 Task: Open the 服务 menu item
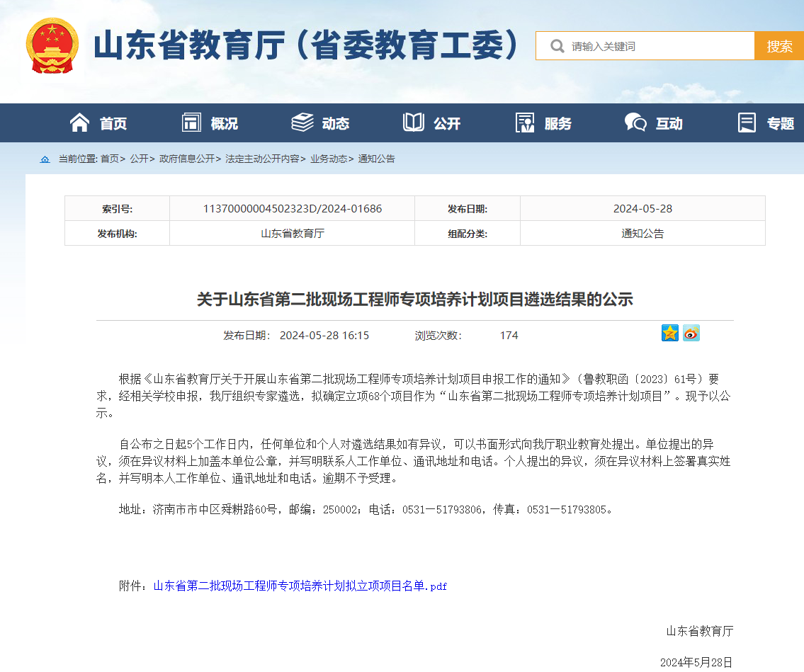pos(558,123)
